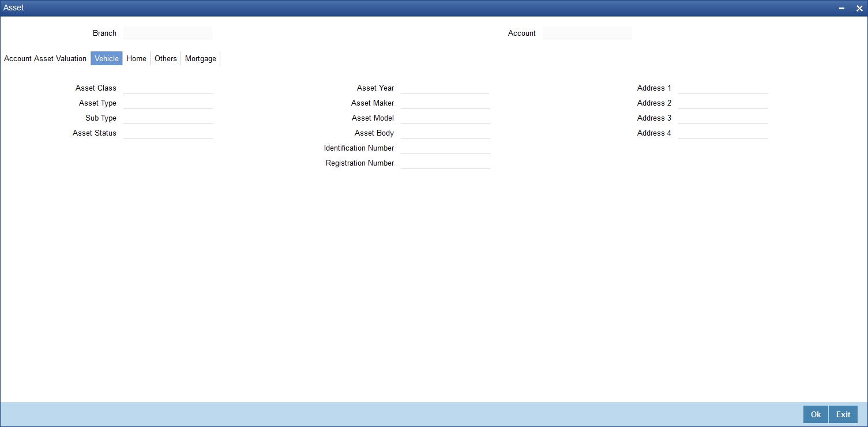The width and height of the screenshot is (868, 427).
Task: Switch to the Mortgage tab
Action: click(201, 58)
